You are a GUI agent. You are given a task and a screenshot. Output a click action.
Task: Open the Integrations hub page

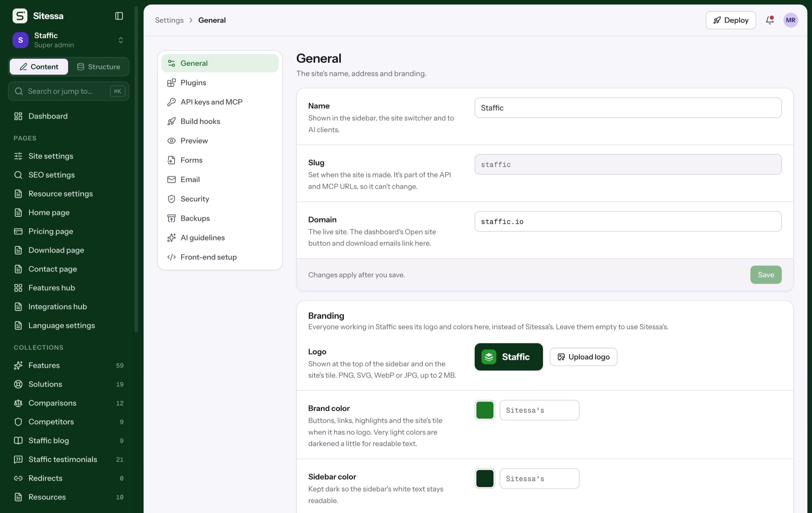tap(69, 306)
